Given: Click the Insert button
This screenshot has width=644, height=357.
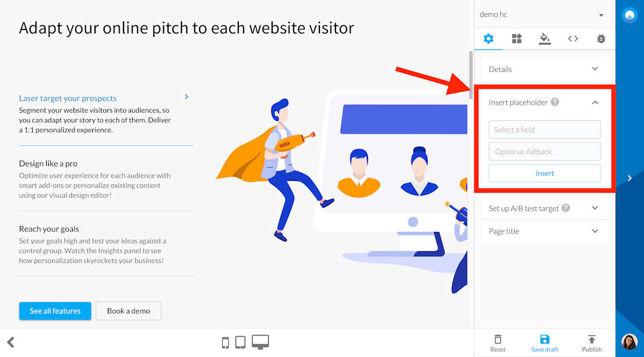Looking at the screenshot, I should coord(545,173).
